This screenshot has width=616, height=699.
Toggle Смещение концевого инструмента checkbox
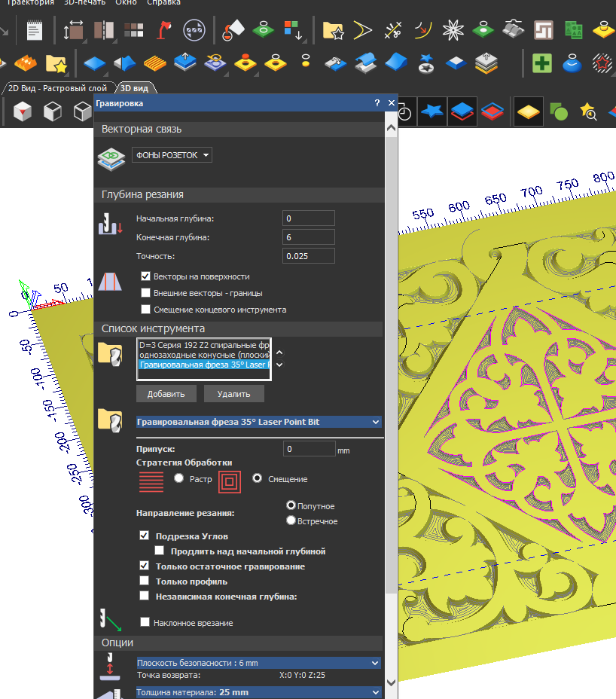[x=145, y=310]
